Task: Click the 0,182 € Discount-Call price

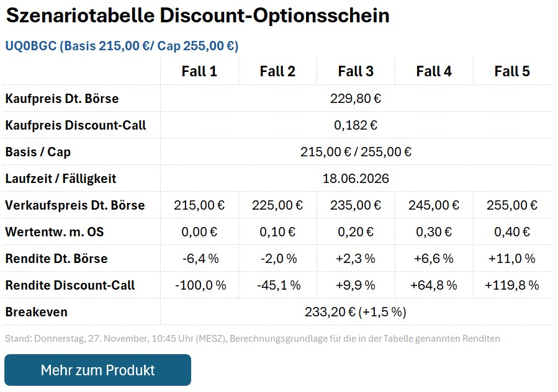Action: pyautogui.click(x=355, y=125)
